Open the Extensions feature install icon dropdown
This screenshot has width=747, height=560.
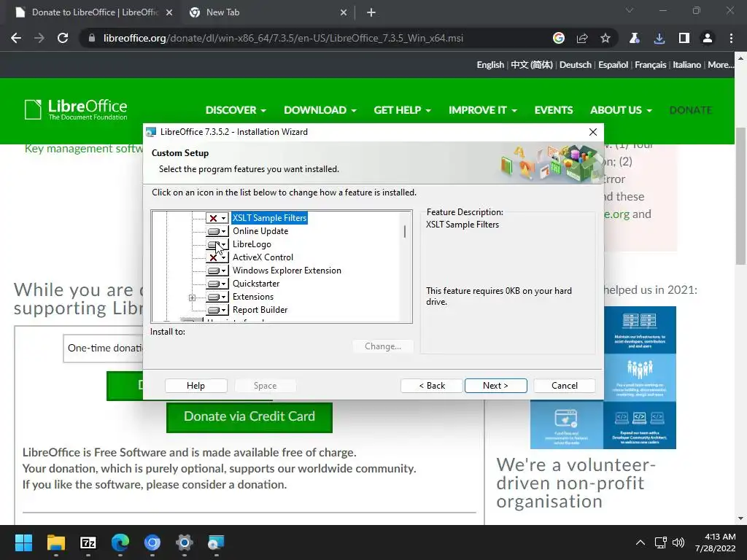click(217, 297)
